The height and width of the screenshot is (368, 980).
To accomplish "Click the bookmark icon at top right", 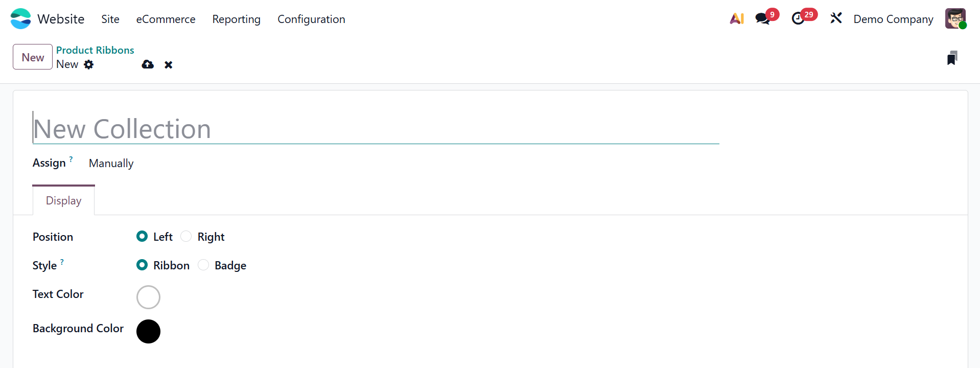I will point(952,58).
